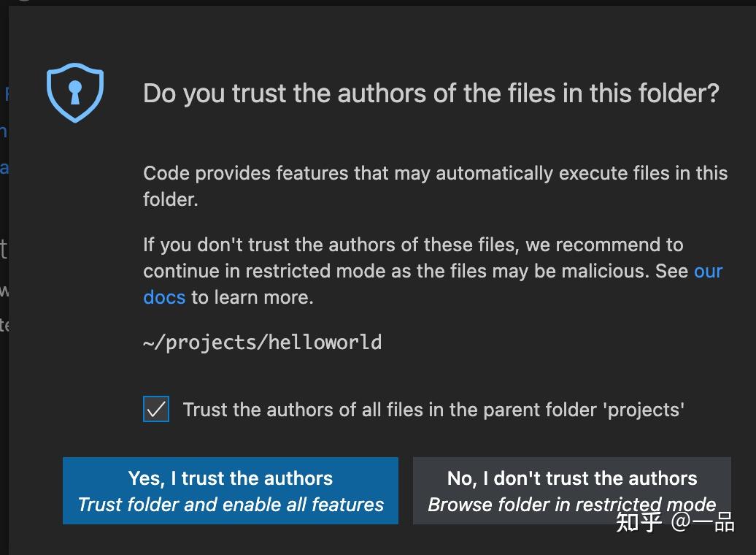
Task: Choose 'No, I don't trust the authors'
Action: pos(572,490)
